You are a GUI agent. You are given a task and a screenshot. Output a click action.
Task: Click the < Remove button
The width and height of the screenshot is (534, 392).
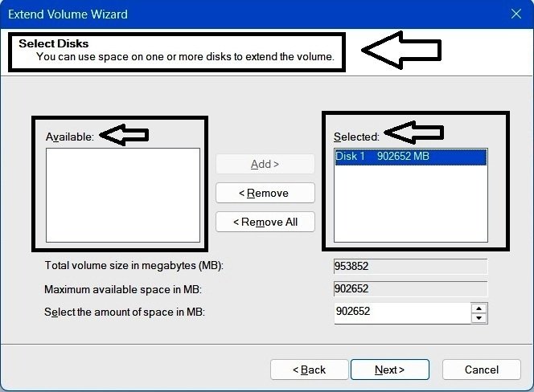coord(265,193)
